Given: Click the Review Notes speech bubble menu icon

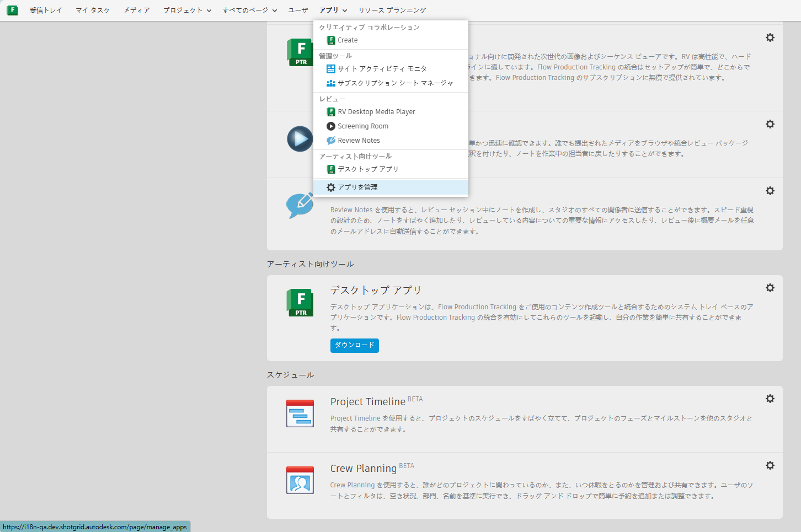Looking at the screenshot, I should pyautogui.click(x=331, y=141).
